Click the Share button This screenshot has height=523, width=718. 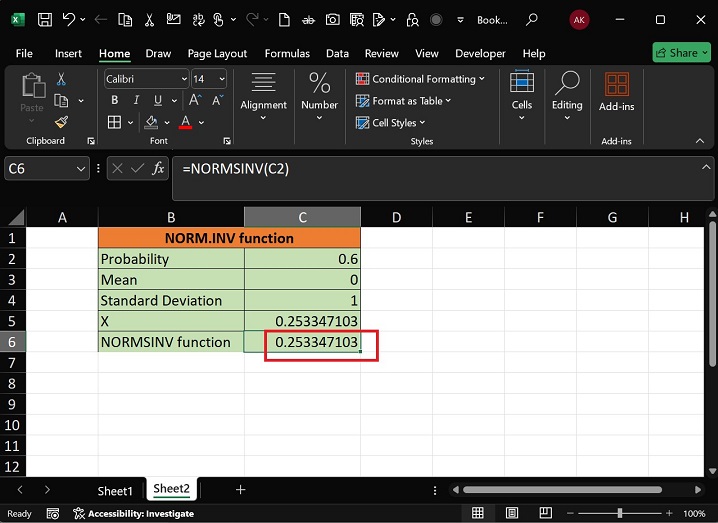tap(681, 52)
